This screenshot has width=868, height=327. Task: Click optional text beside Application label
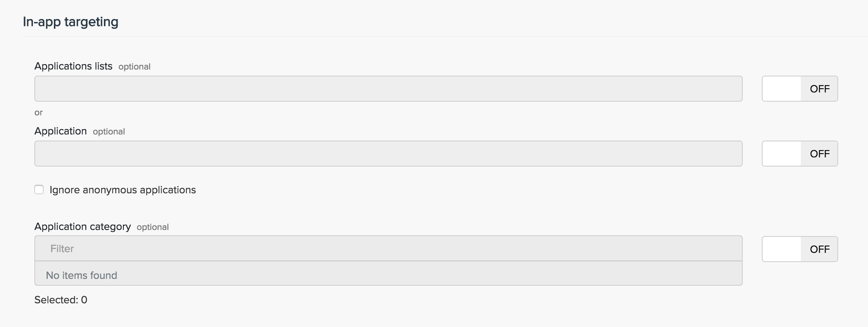109,132
